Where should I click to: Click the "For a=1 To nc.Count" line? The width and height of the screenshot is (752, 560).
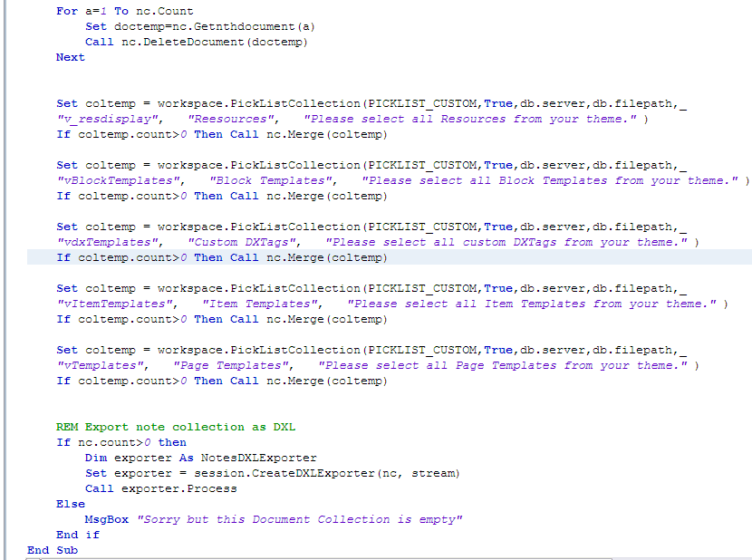click(125, 11)
